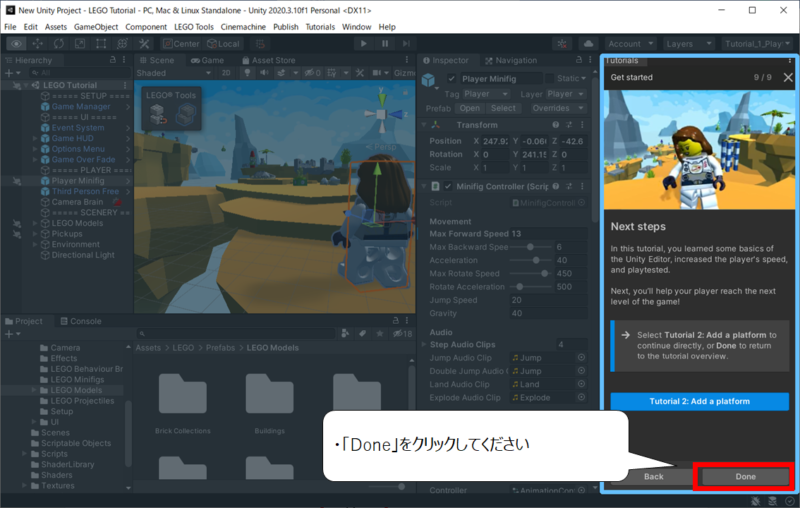
Task: Adjust the Max Rotate Speed slider
Action: tap(531, 273)
